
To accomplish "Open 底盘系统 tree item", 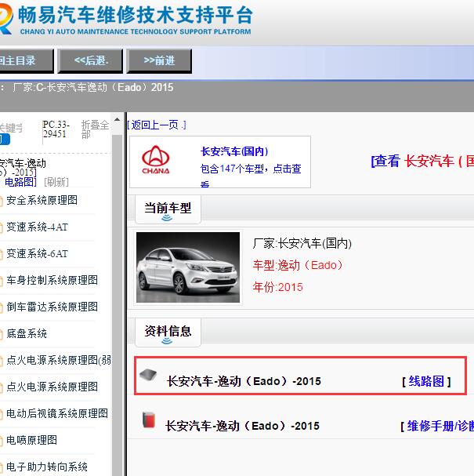I will point(27,333).
